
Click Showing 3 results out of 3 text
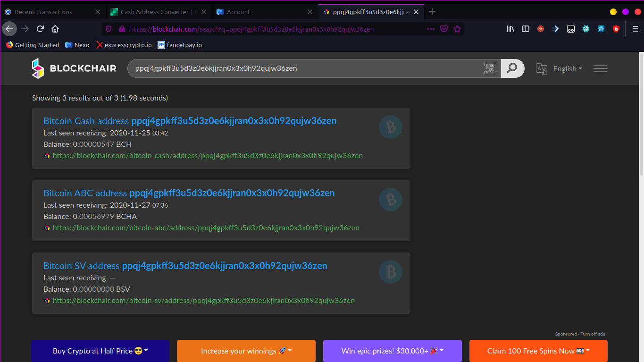[x=100, y=98]
